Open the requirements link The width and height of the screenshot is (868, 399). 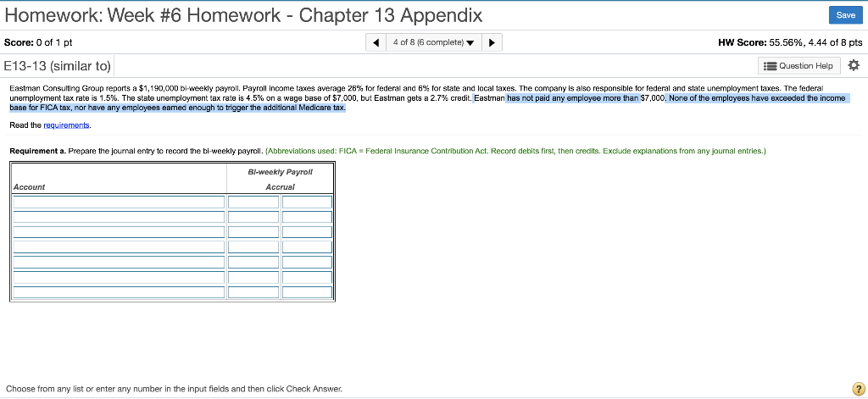click(x=66, y=125)
